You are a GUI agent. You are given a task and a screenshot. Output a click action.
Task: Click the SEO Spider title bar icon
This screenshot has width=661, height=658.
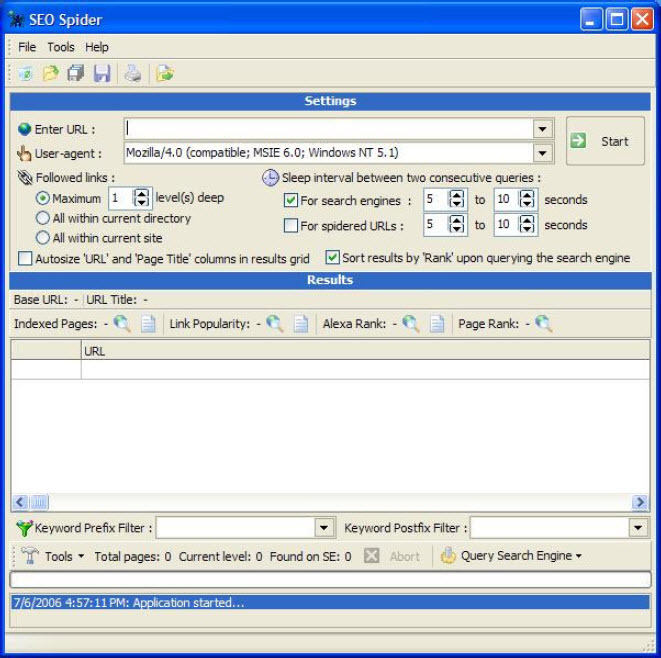click(x=16, y=20)
